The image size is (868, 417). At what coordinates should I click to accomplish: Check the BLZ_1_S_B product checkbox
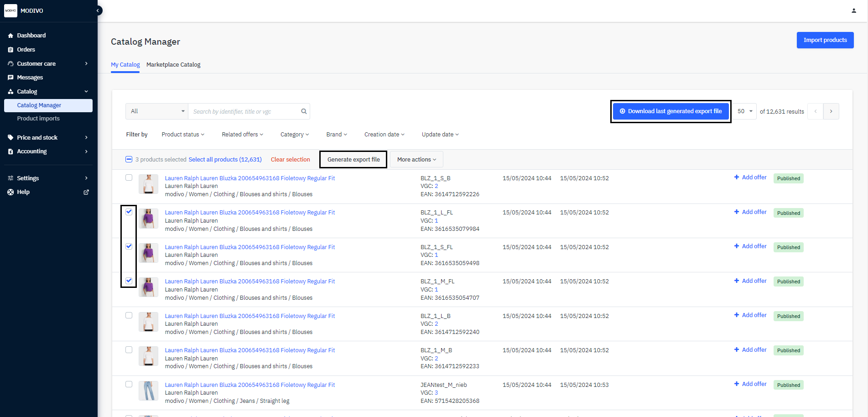click(x=129, y=177)
